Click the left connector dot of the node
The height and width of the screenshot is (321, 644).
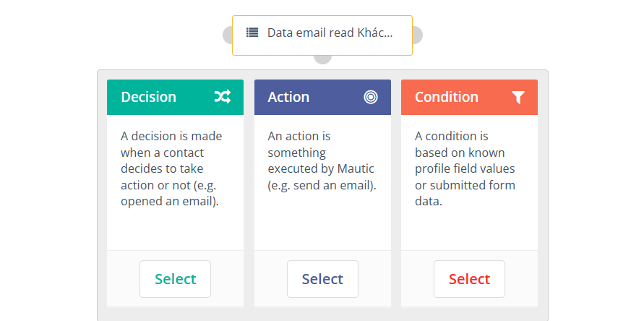tap(228, 35)
